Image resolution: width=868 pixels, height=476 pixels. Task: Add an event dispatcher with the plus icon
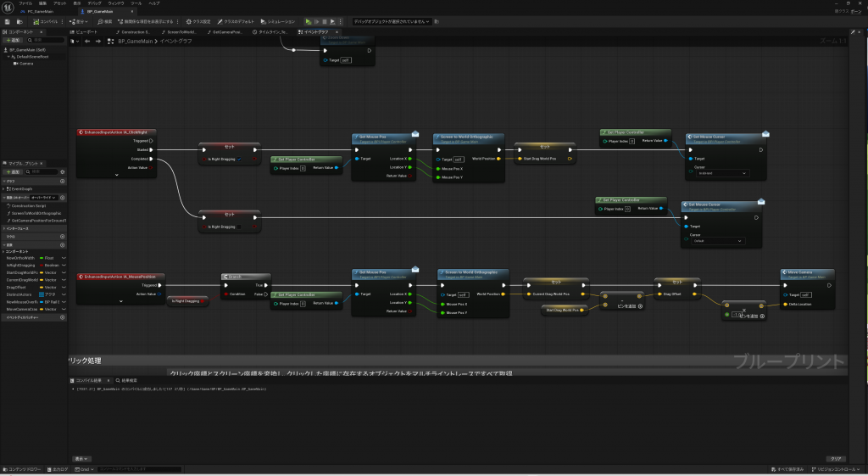(62, 317)
